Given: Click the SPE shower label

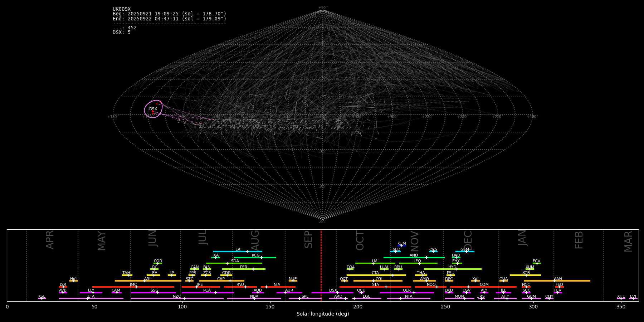Looking at the screenshot, I should click(x=305, y=297).
